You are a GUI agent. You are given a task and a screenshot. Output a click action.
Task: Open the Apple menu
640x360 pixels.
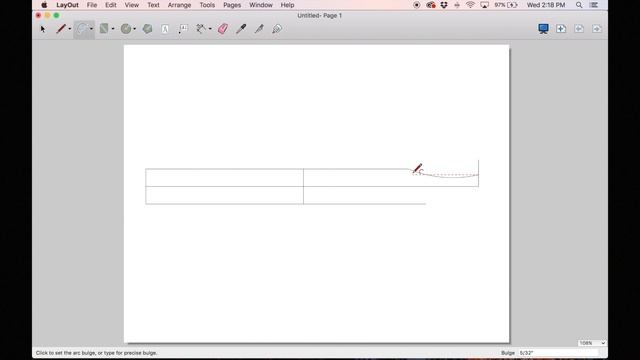coord(44,5)
